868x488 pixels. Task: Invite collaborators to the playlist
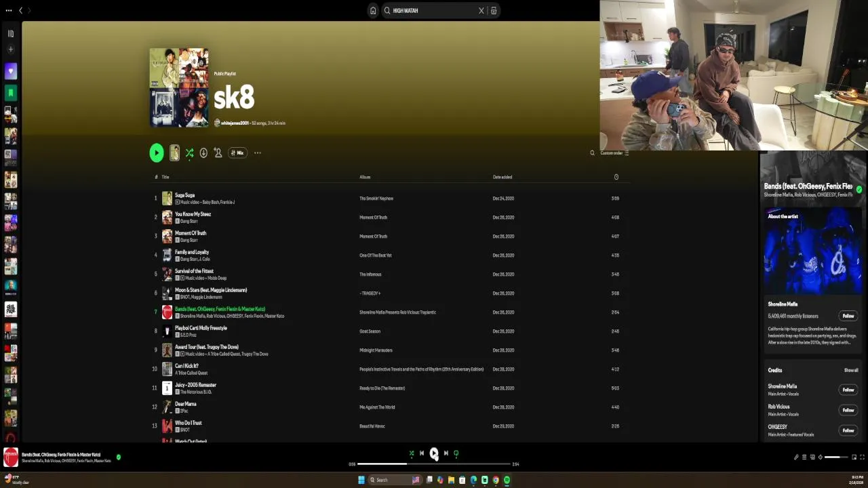point(218,153)
